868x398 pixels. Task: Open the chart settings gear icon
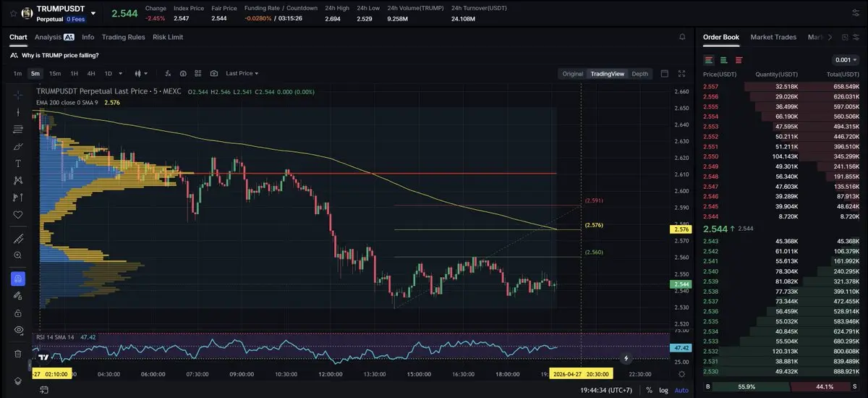681,373
